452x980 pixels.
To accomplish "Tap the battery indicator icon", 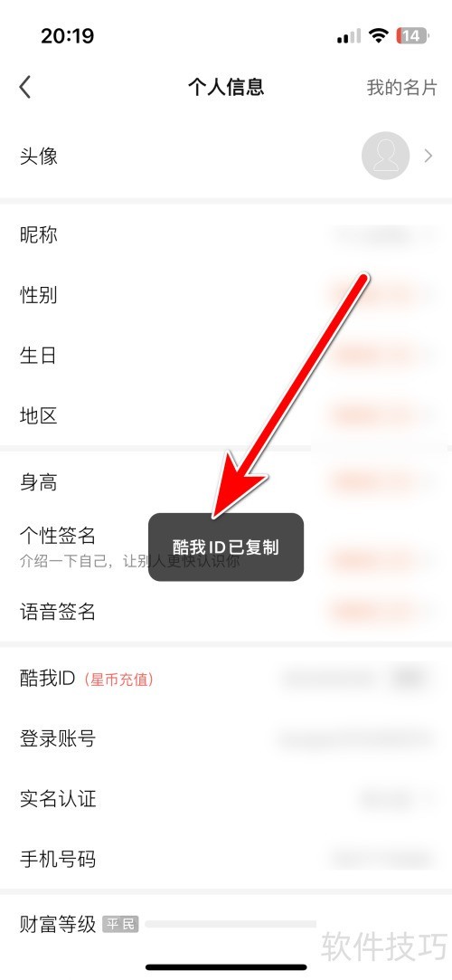I will click(411, 35).
